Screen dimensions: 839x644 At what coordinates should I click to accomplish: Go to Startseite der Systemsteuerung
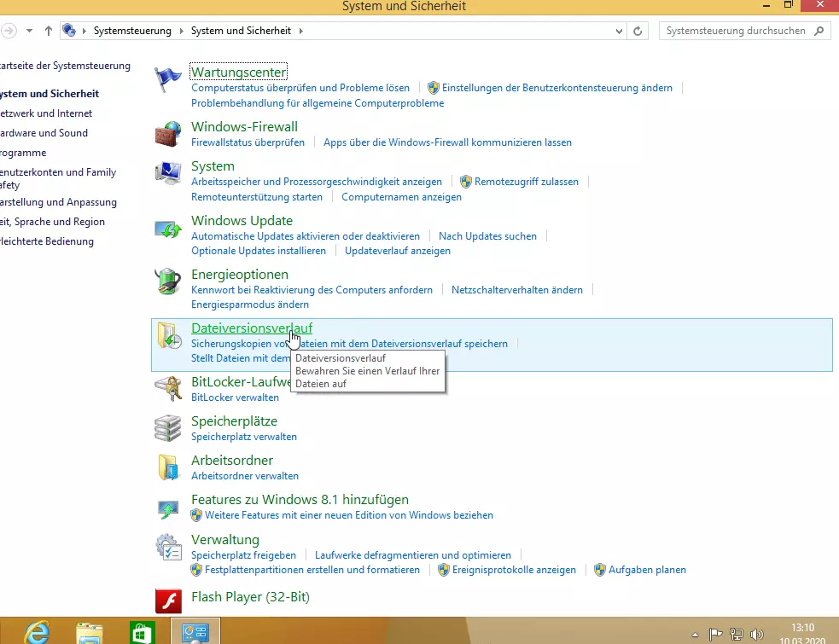[65, 66]
